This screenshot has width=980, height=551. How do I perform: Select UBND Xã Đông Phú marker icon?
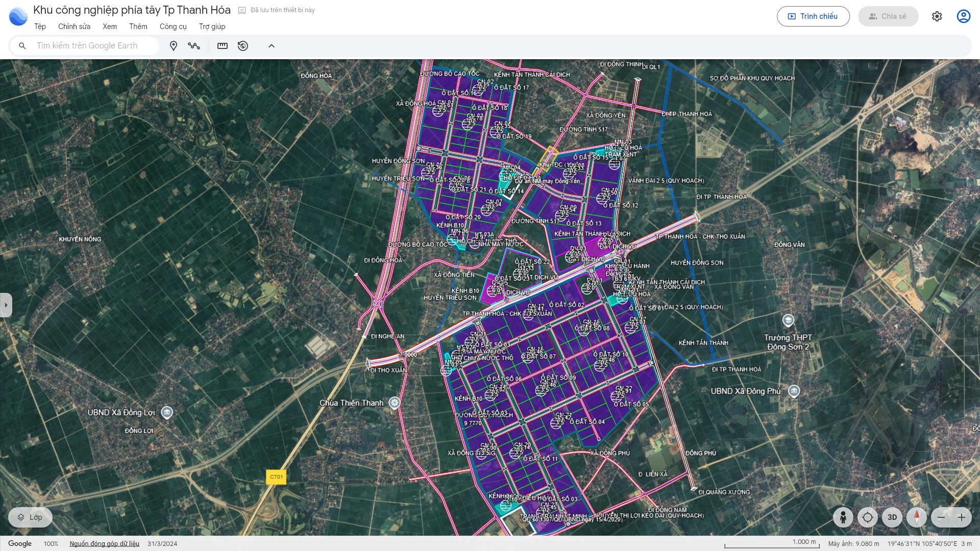[794, 391]
